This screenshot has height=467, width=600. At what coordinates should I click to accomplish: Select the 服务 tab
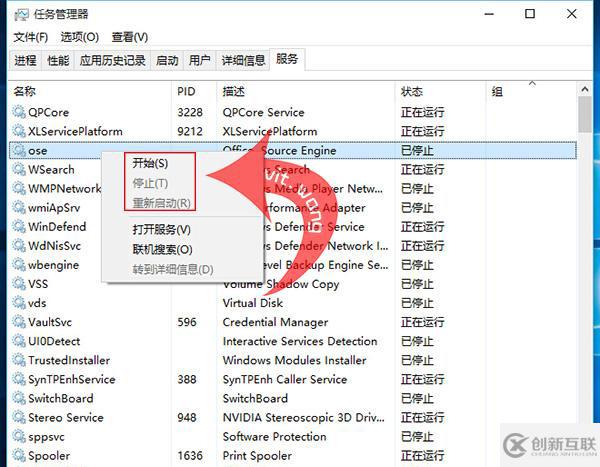[x=287, y=59]
